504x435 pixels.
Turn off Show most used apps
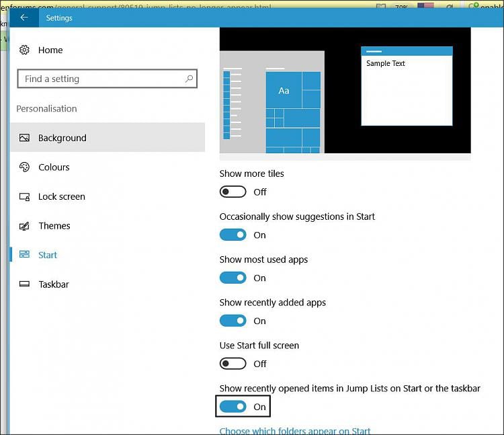[x=233, y=278]
